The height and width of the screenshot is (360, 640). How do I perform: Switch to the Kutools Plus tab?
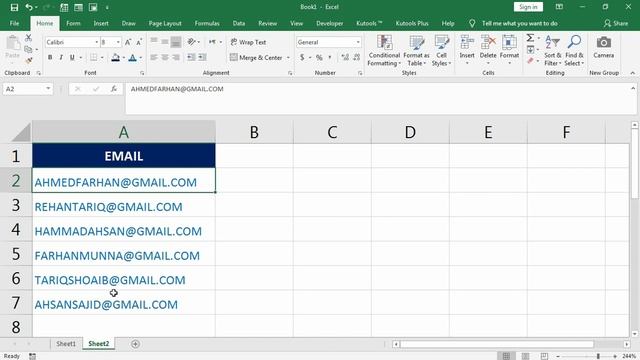click(x=412, y=23)
